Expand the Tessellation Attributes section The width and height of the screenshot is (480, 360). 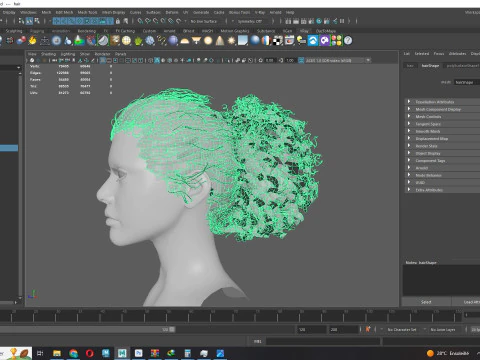tap(442, 102)
